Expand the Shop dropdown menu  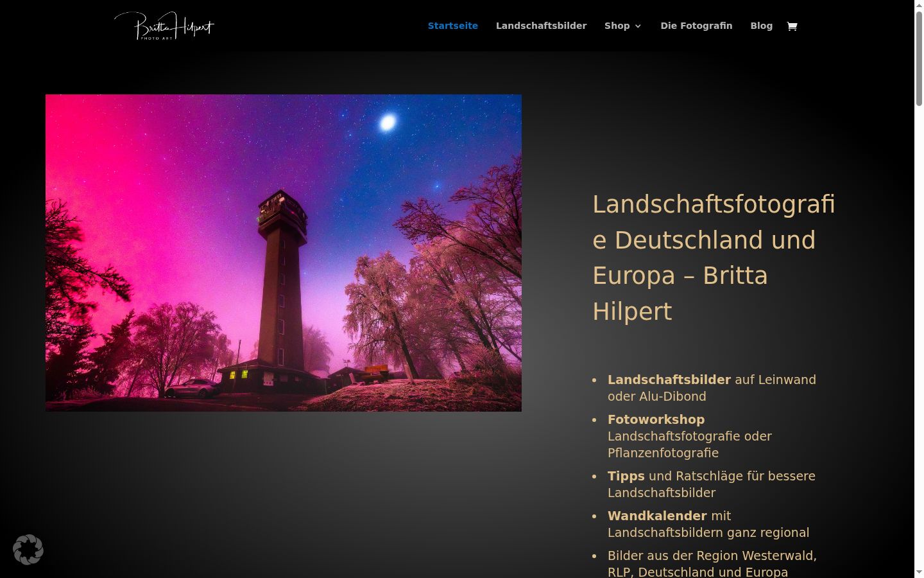(622, 26)
